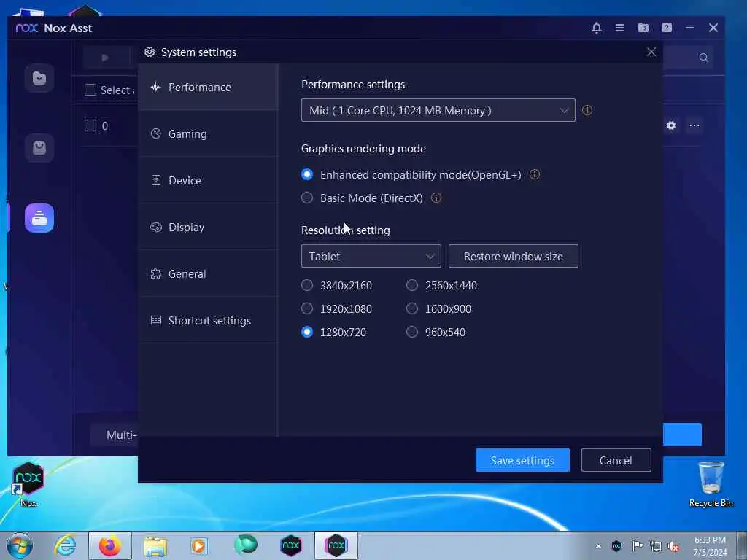Show hidden system tray icons
747x560 pixels.
point(598,546)
